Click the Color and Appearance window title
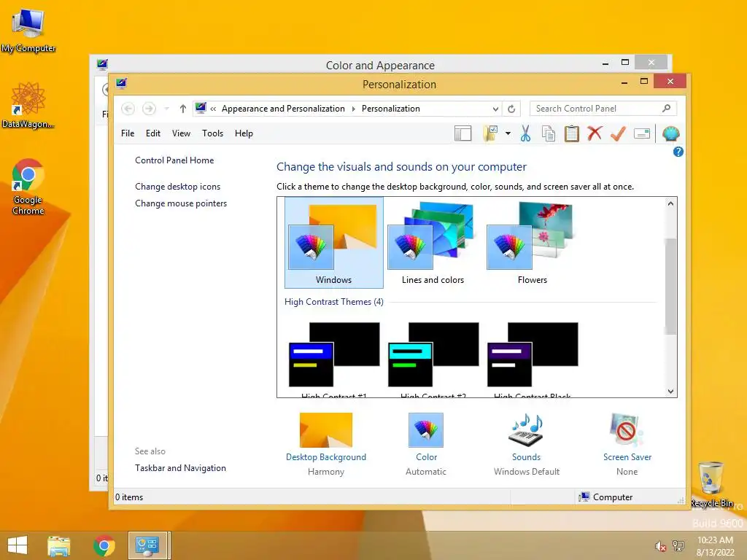The height and width of the screenshot is (560, 747). [380, 65]
